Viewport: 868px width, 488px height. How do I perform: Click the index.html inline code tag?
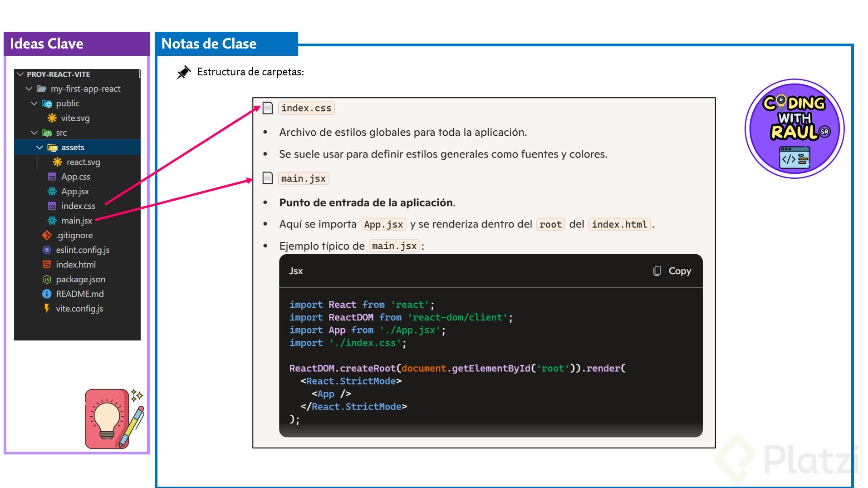619,224
